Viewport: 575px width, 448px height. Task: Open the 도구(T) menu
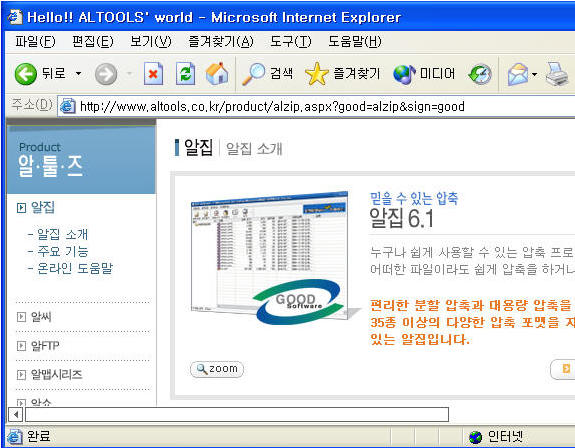pyautogui.click(x=290, y=41)
